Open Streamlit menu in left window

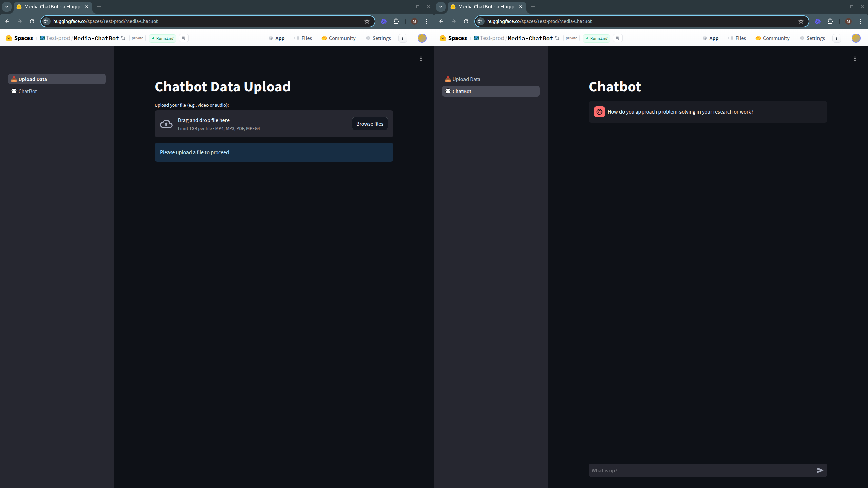point(421,59)
